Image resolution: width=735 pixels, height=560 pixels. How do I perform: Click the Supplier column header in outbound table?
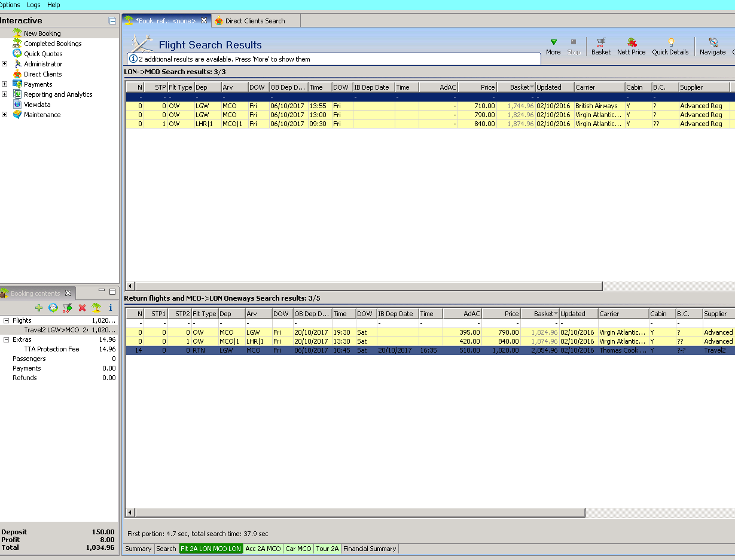(x=704, y=87)
